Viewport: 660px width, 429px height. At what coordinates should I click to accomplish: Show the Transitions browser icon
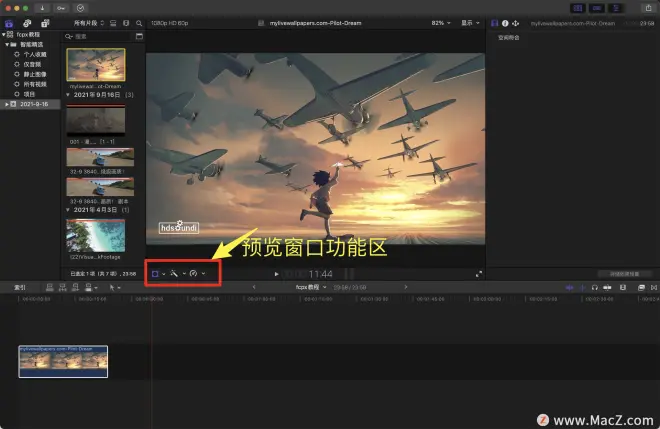pos(654,288)
